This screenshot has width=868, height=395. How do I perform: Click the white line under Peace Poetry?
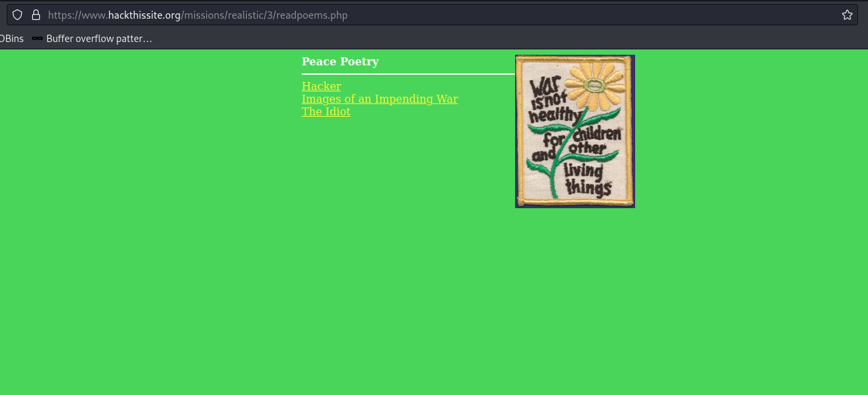point(407,73)
